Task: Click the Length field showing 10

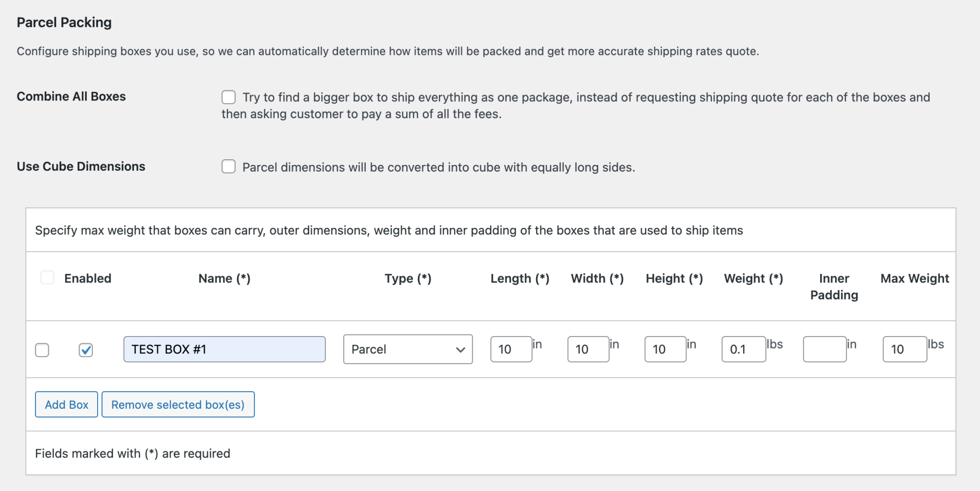Action: coord(511,349)
